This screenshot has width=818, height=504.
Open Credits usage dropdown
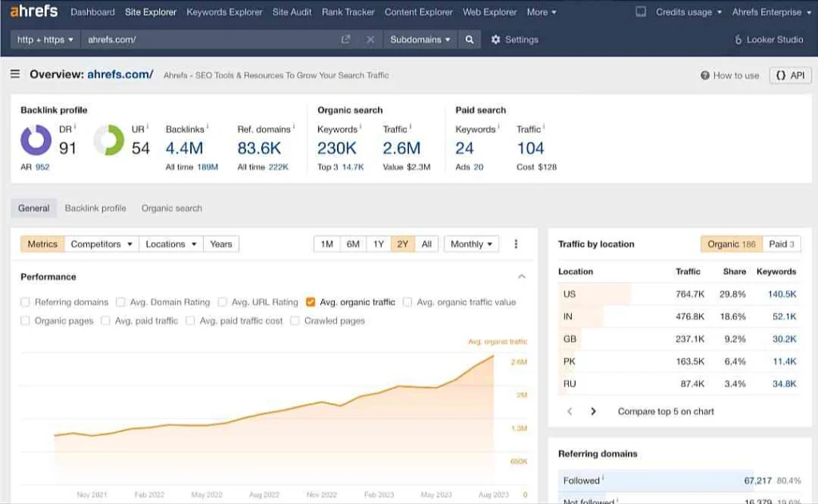pos(689,11)
